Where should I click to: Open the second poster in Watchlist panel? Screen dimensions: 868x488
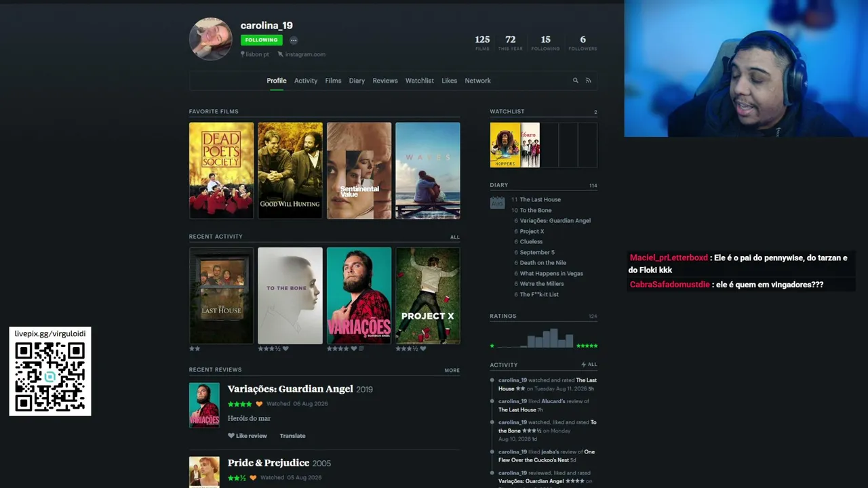click(530, 145)
